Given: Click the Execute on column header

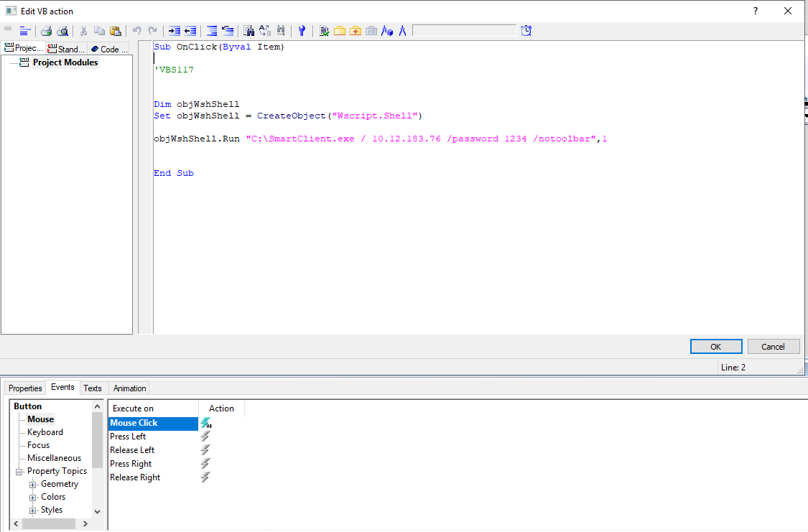Looking at the screenshot, I should [154, 409].
